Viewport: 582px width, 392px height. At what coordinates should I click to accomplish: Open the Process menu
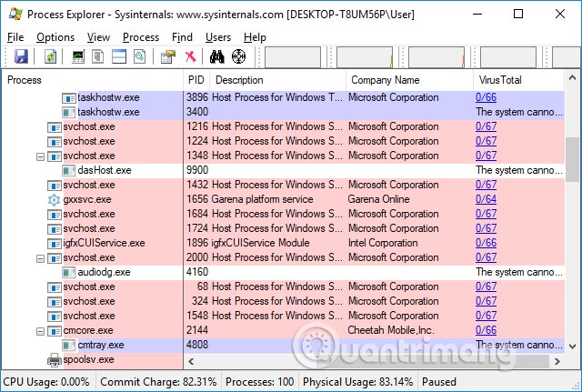pos(141,37)
